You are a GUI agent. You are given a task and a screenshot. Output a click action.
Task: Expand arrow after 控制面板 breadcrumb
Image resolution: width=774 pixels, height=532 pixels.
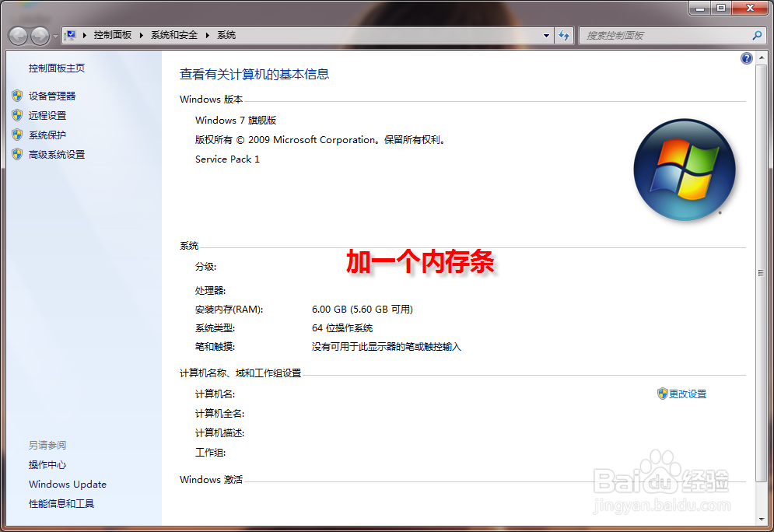point(141,35)
